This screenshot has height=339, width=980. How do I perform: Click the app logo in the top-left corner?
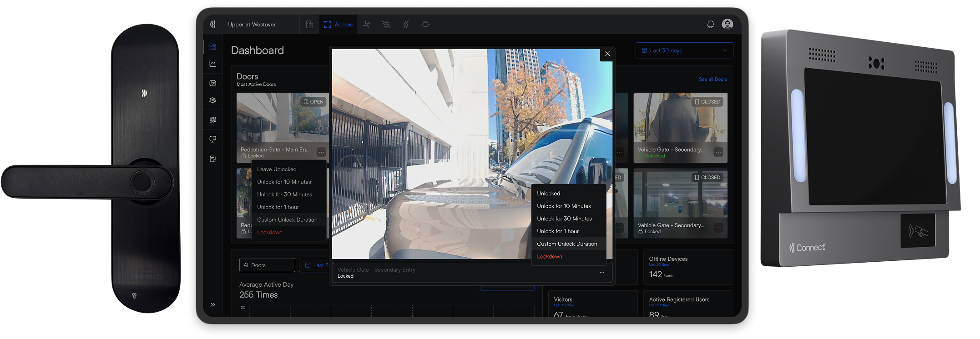click(x=213, y=25)
